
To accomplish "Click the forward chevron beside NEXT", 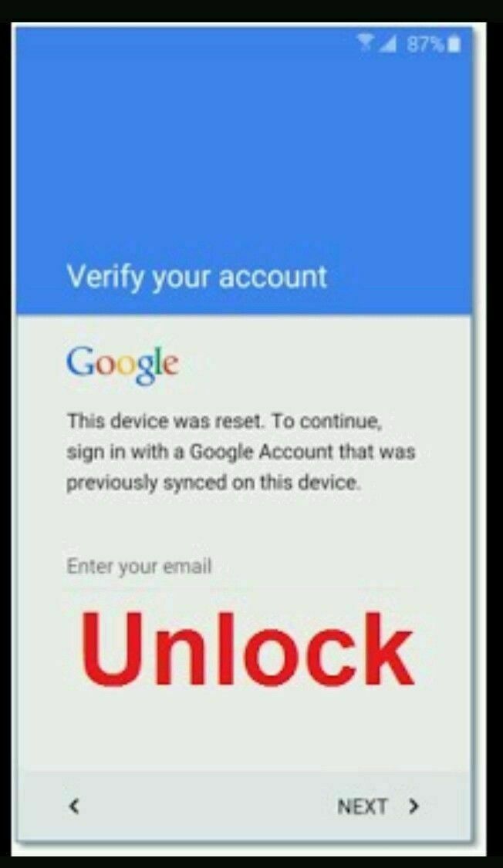I will (x=413, y=806).
